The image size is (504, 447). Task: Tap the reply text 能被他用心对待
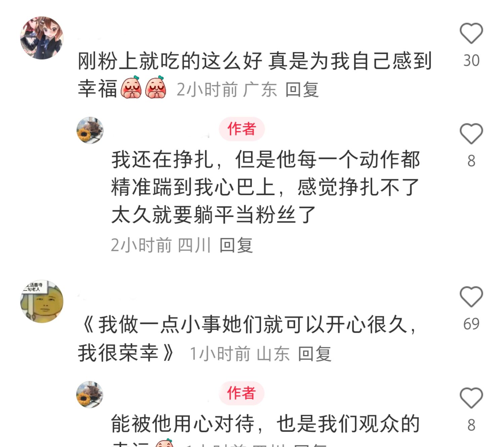[183, 423]
